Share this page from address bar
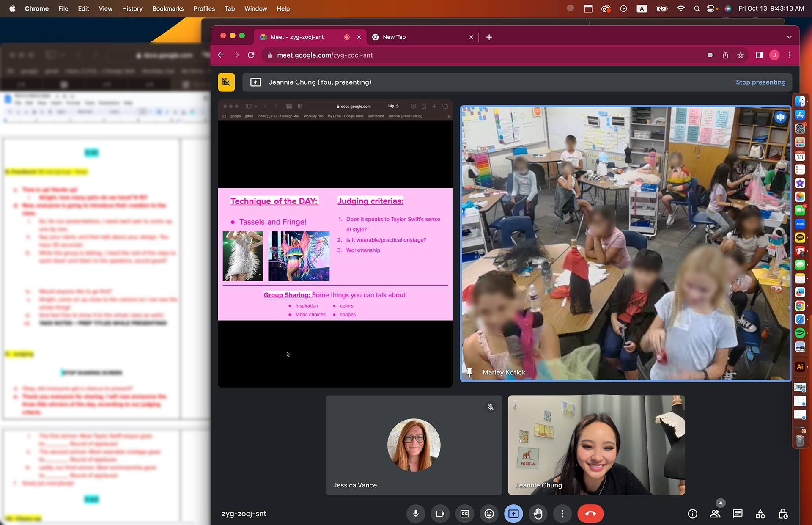Viewport: 812px width, 525px height. [x=725, y=55]
